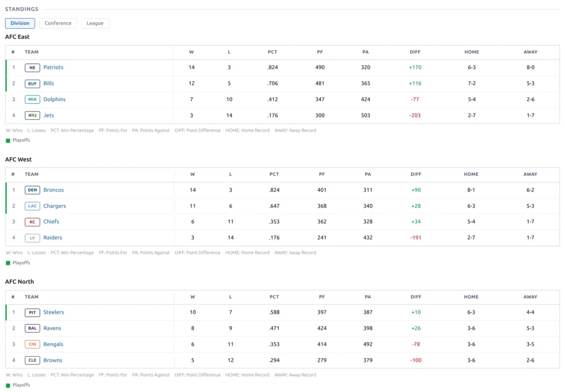Click the BUF team badge
The height and width of the screenshot is (392, 565).
[x=33, y=83]
